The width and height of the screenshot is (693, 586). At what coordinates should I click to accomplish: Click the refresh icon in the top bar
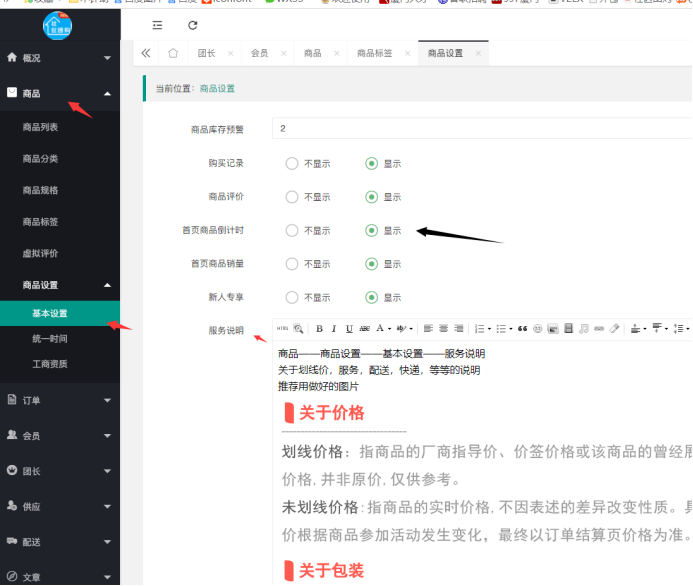[192, 25]
